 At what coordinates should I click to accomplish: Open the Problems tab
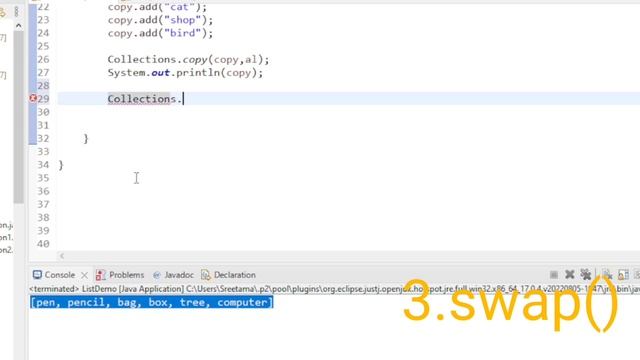(127, 275)
